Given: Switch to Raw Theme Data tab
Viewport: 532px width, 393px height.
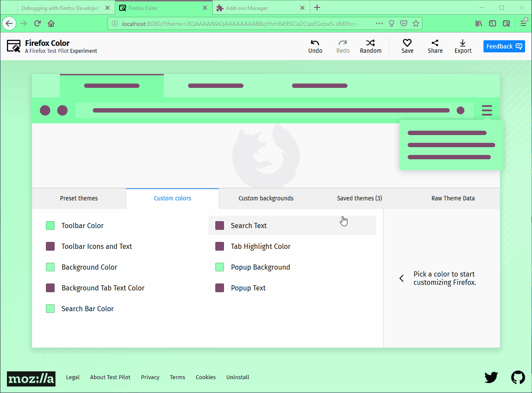Looking at the screenshot, I should 453,199.
